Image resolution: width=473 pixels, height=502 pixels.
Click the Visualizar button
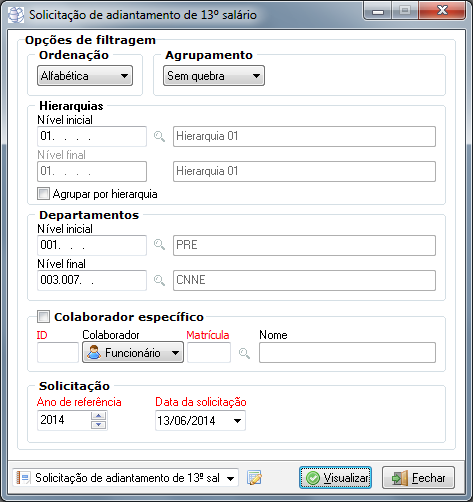335,478
